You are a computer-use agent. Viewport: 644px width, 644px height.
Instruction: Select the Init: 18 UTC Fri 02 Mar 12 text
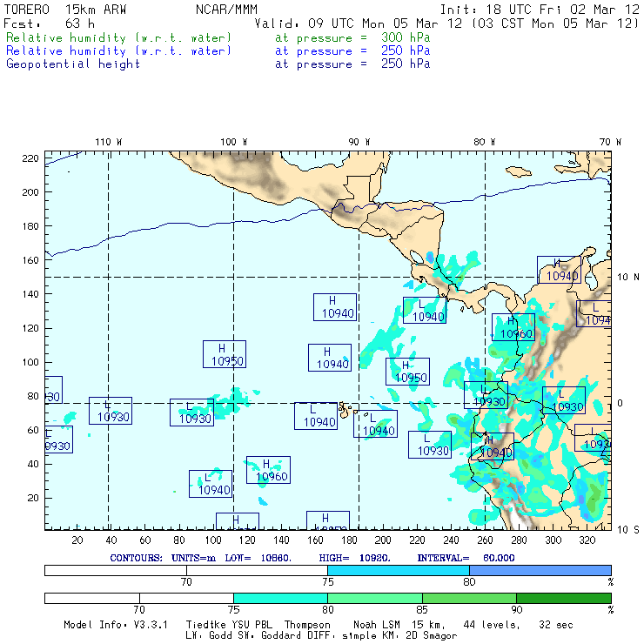[540, 10]
